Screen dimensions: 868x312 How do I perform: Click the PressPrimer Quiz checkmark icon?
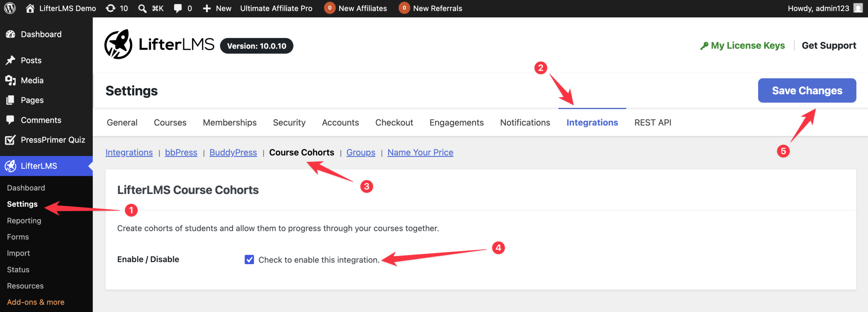click(11, 140)
